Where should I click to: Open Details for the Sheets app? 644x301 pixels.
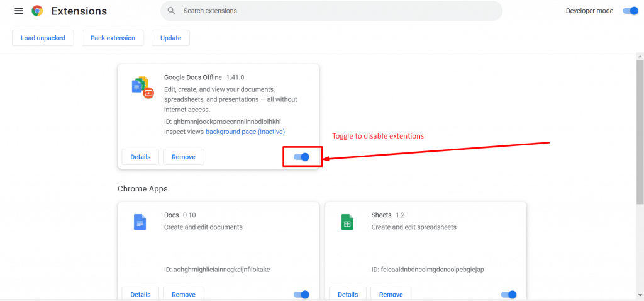[x=348, y=294]
